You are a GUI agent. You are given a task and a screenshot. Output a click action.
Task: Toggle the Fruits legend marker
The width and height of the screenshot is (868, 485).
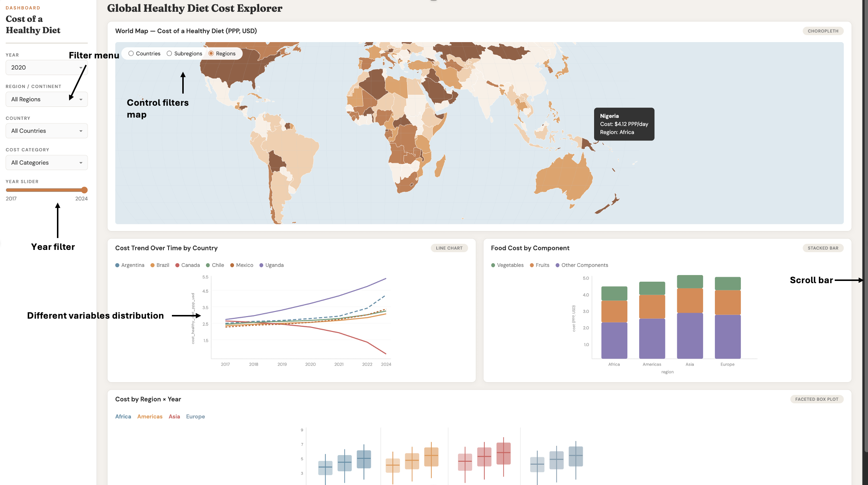pyautogui.click(x=532, y=265)
